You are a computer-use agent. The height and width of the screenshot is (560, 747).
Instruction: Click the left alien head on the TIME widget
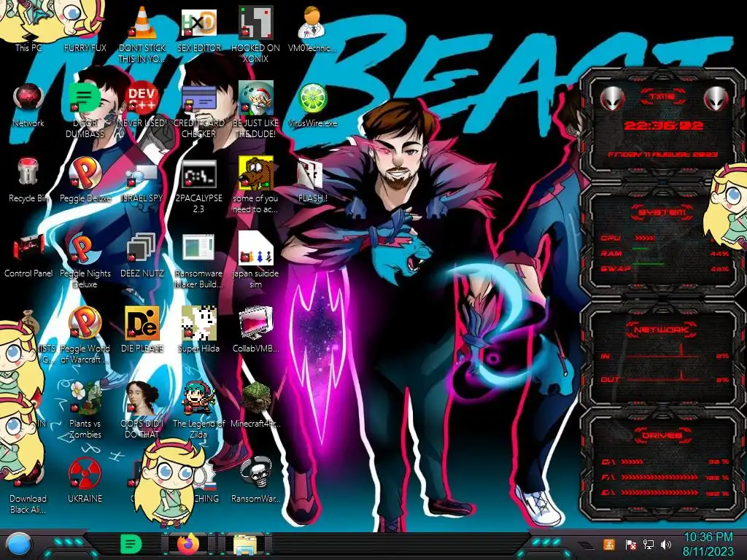click(x=612, y=99)
